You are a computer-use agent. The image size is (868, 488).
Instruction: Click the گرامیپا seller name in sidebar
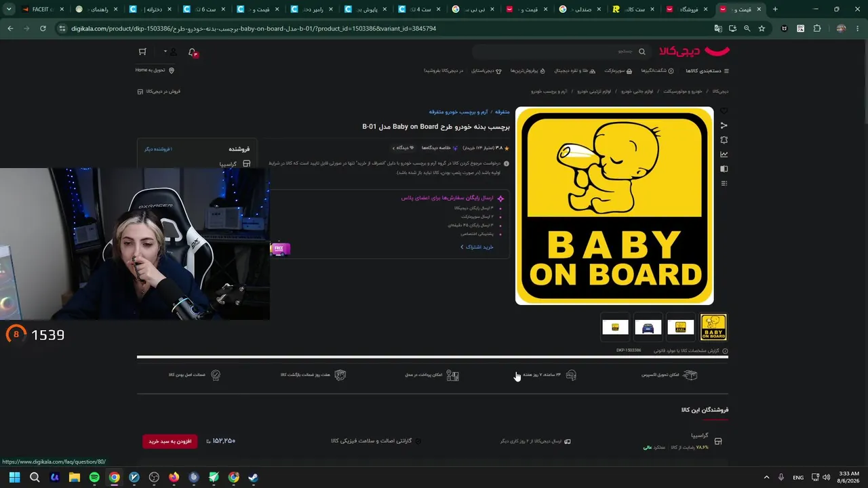click(228, 164)
